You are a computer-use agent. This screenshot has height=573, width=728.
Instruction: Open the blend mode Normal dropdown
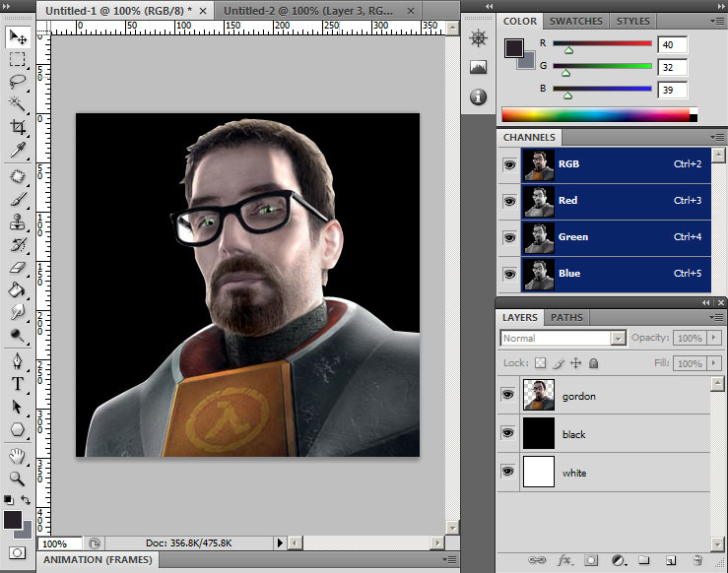pos(563,338)
